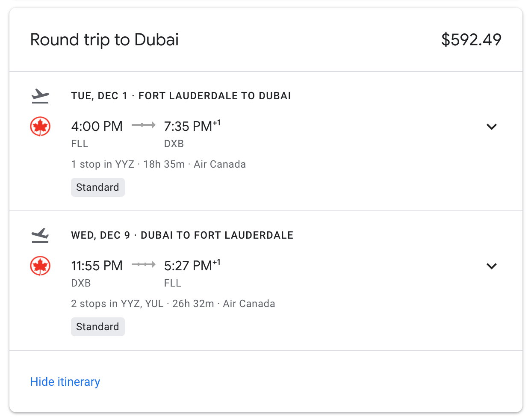This screenshot has height=420, width=531.
Task: Expand the Dubai to Fort Lauderdale flight details
Action: 492,266
